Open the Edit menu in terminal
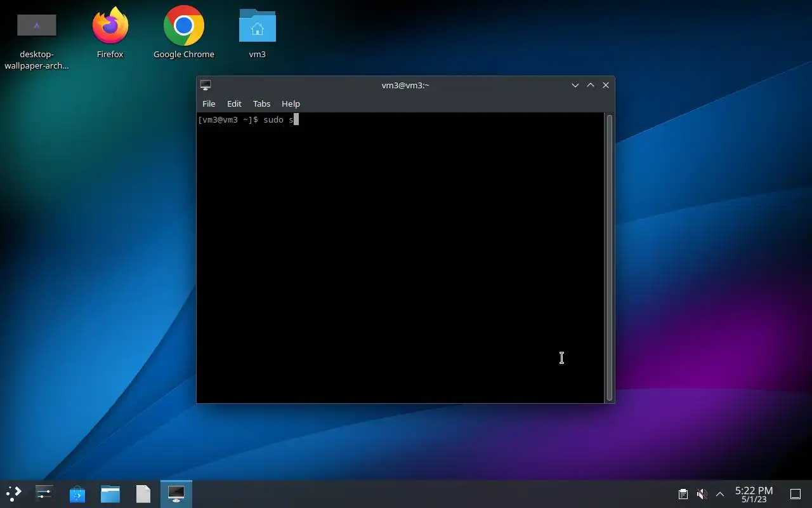The width and height of the screenshot is (812, 508). (x=234, y=104)
